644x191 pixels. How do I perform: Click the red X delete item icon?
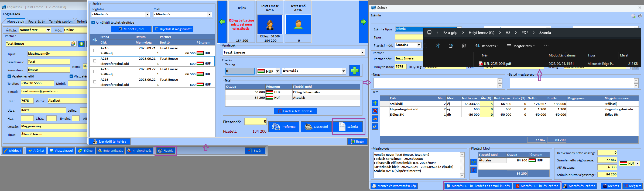coord(375,111)
